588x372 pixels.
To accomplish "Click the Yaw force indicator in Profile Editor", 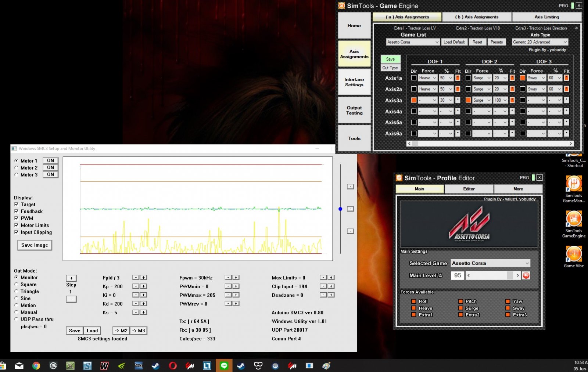I will (508, 301).
